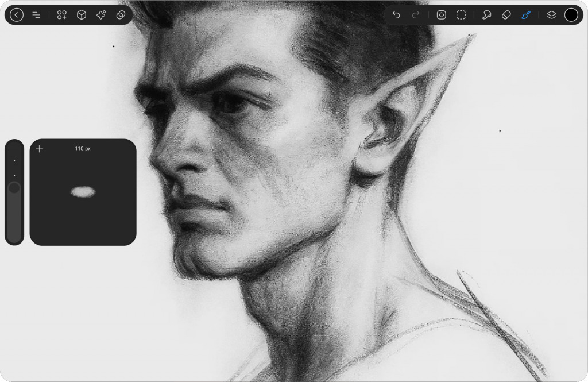
Task: Click the brush stroke preview thumbnail
Action: pyautogui.click(x=83, y=192)
